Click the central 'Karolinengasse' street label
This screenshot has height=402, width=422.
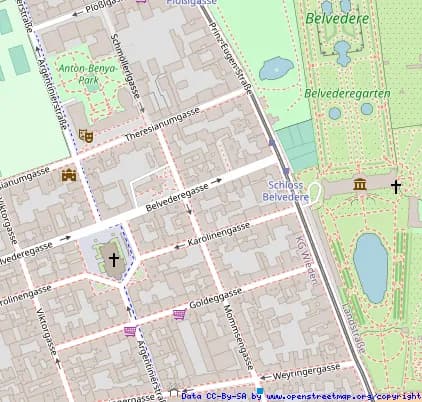click(219, 234)
